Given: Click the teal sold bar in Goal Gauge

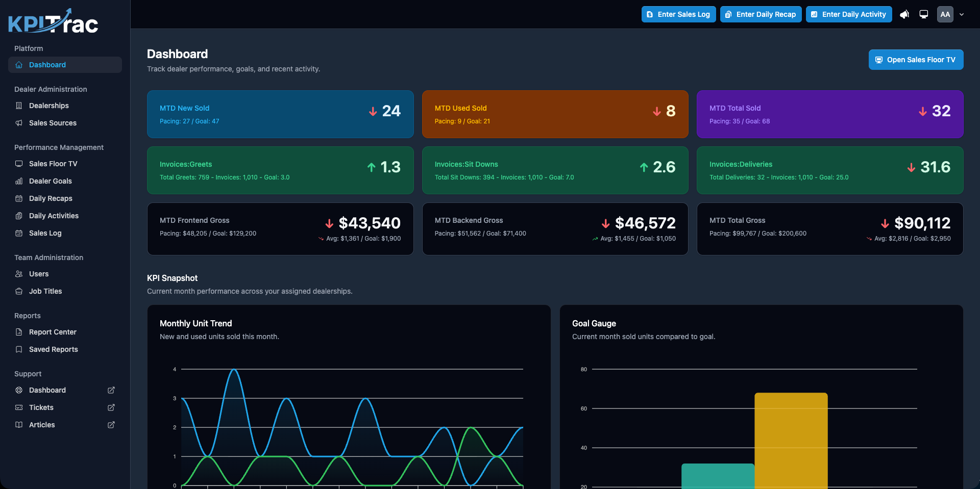Looking at the screenshot, I should pyautogui.click(x=718, y=476).
